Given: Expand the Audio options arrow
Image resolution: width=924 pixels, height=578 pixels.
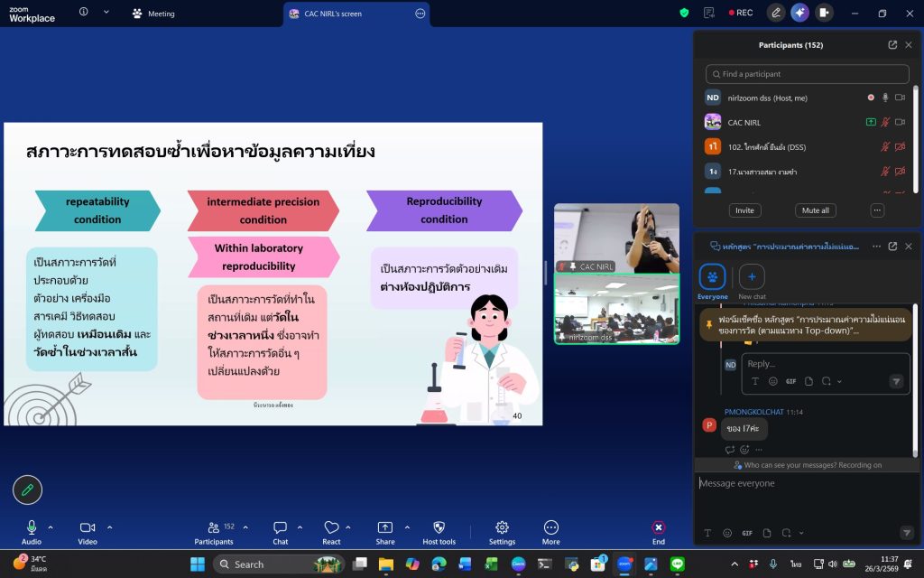Looking at the screenshot, I should pos(51,527).
